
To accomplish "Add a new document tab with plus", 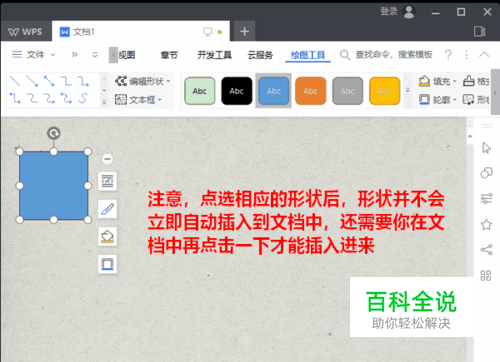I will coord(244,31).
